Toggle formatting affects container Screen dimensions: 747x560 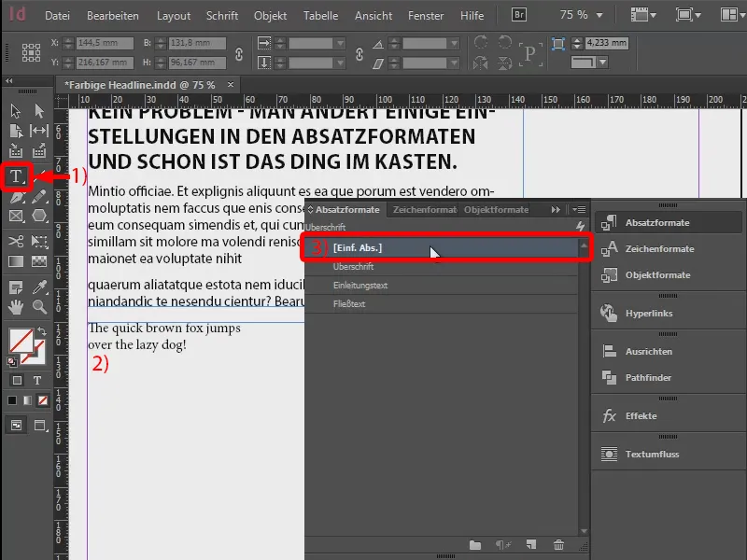point(17,381)
